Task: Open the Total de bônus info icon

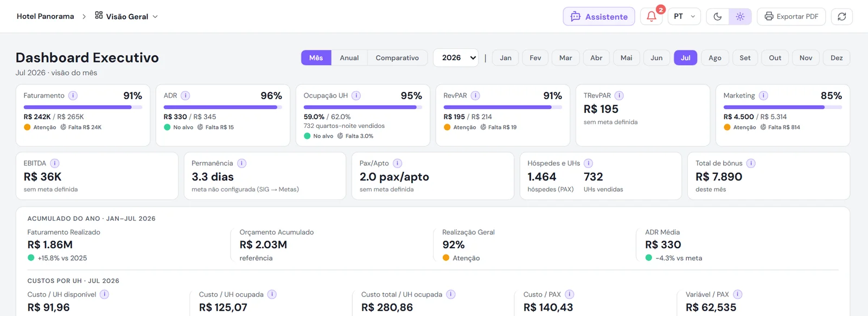Action: point(751,163)
